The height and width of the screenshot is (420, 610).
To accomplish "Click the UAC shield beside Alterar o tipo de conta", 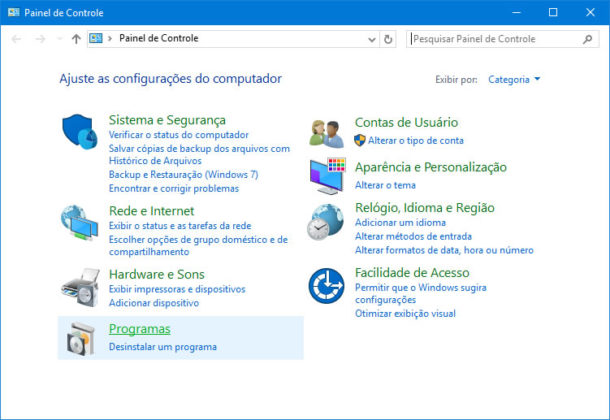I will coord(360,140).
